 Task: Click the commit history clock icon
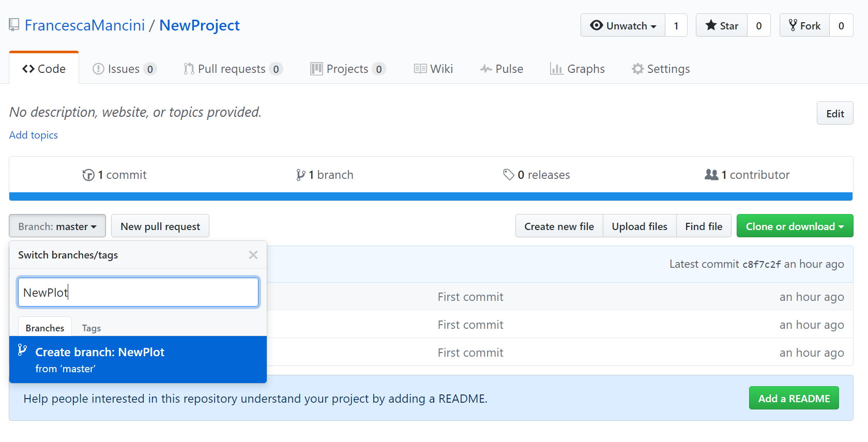coord(88,175)
